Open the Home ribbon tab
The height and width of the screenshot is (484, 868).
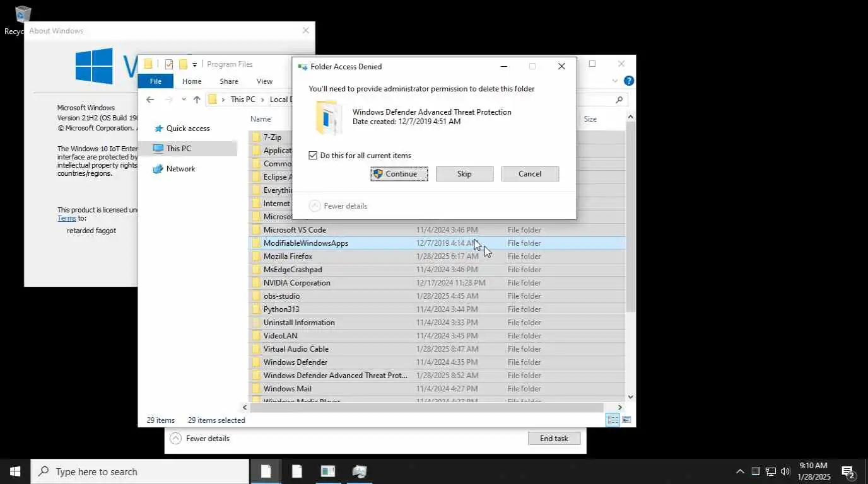pyautogui.click(x=192, y=81)
